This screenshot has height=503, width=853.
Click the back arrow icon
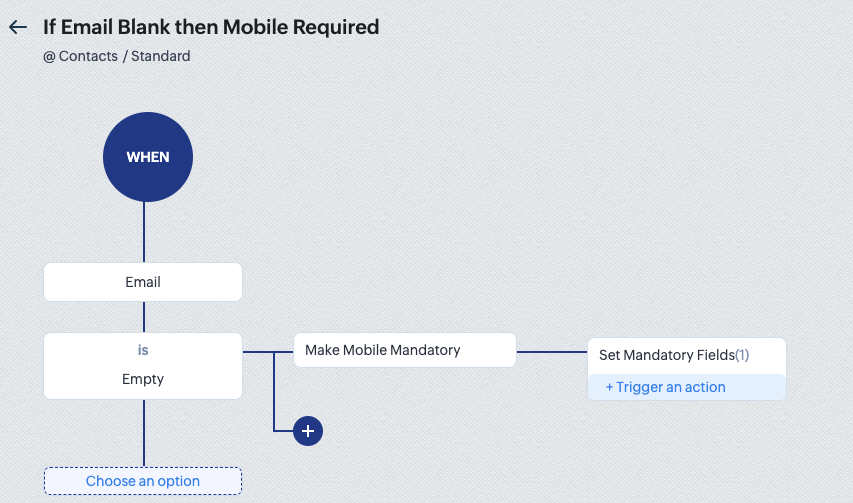17,27
